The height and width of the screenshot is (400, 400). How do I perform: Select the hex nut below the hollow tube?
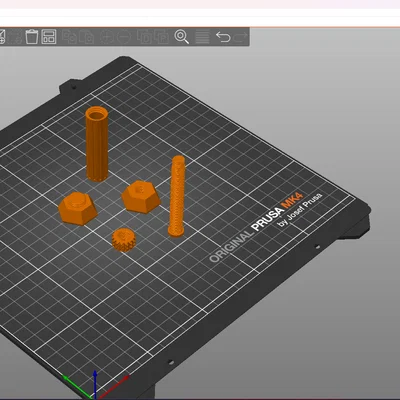click(x=78, y=208)
